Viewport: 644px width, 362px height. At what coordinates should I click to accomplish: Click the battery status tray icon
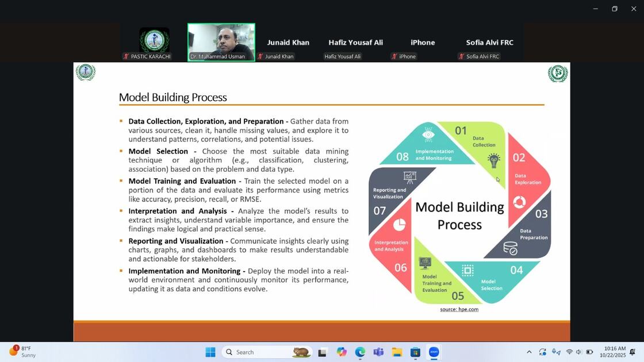[x=589, y=352]
